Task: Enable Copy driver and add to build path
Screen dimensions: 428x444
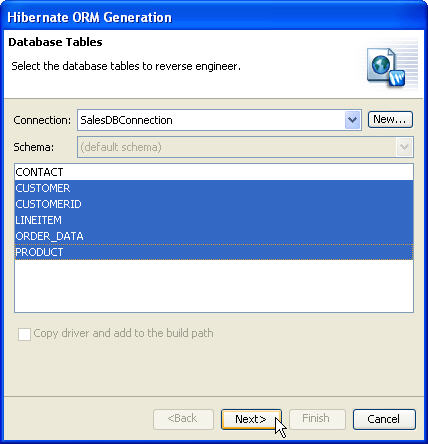Action: pyautogui.click(x=24, y=334)
